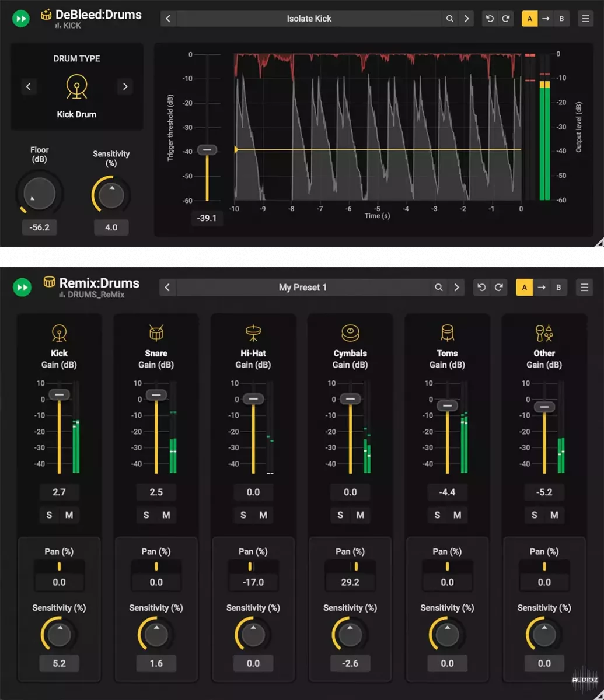Click the Cymbals pan slider
The width and height of the screenshot is (604, 700).
[350, 566]
